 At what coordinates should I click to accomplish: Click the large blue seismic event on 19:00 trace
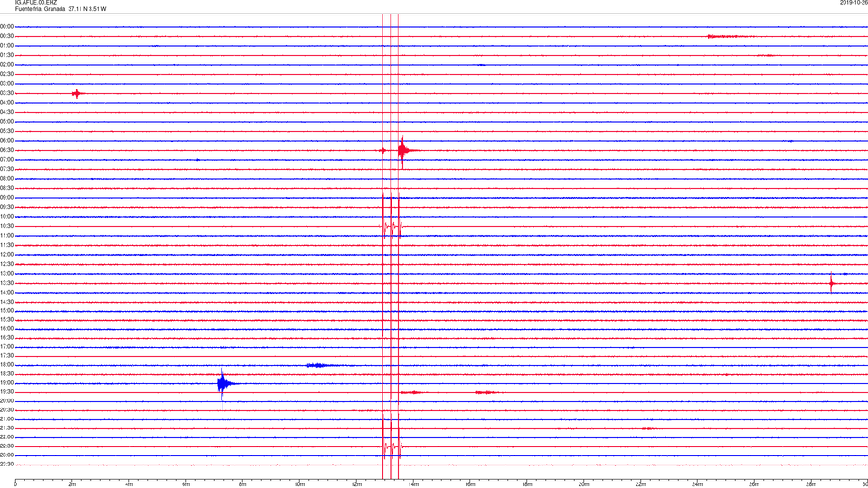[222, 383]
